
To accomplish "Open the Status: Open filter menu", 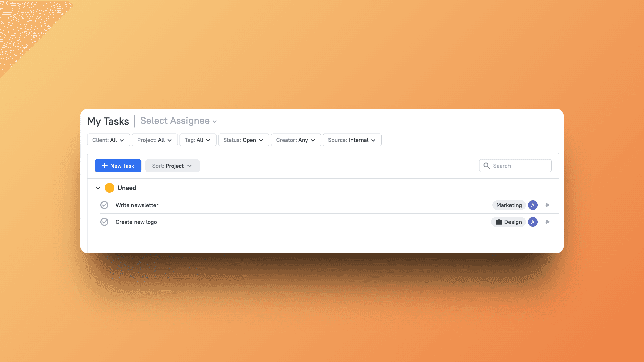I will point(243,140).
